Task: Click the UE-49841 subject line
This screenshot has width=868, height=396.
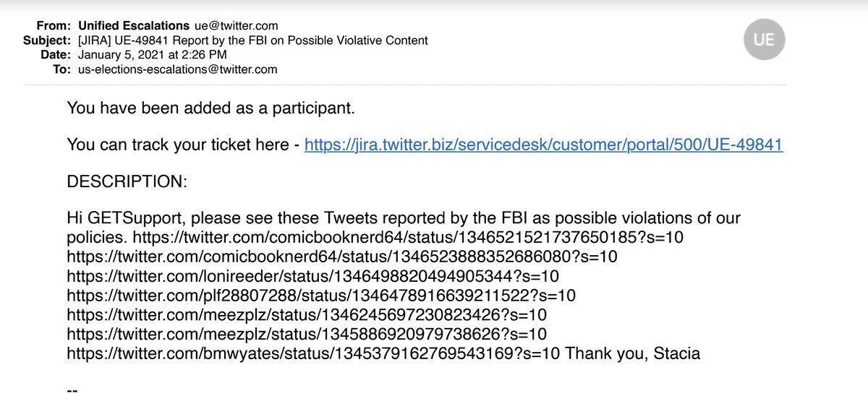Action: point(253,40)
